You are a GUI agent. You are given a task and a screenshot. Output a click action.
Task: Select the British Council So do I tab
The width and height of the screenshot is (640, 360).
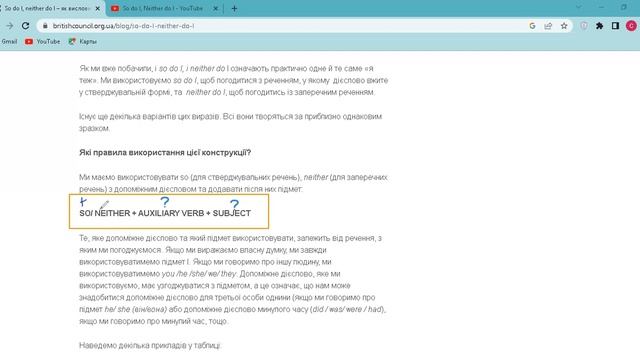click(48, 8)
